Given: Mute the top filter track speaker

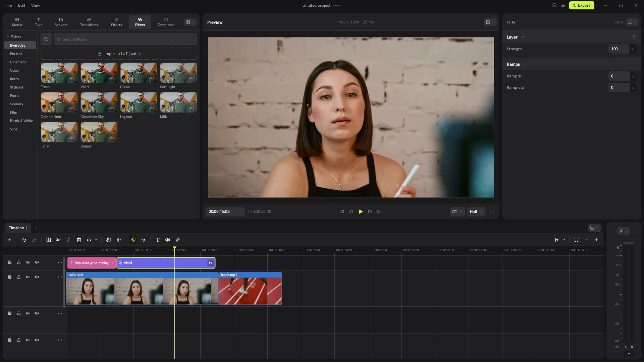Looking at the screenshot, I should coord(37,262).
